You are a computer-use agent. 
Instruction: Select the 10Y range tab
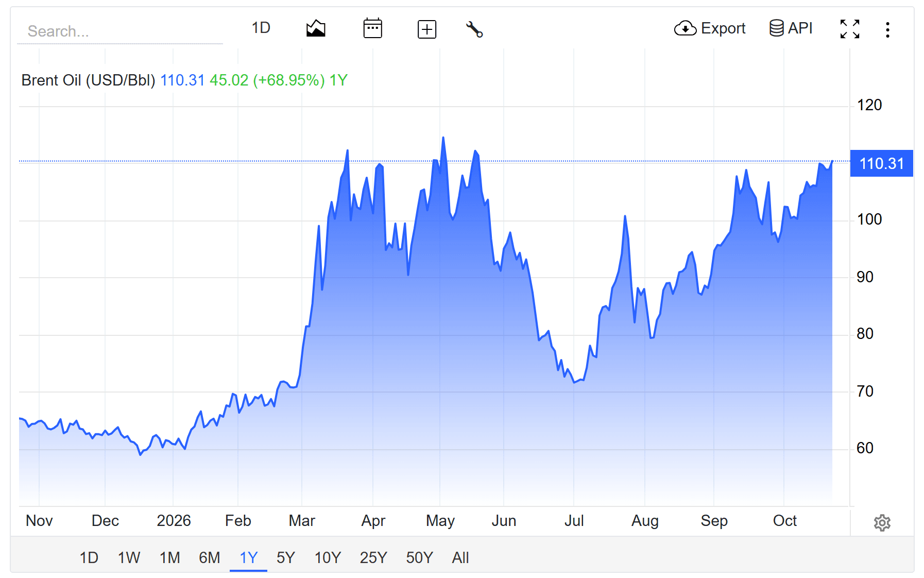click(328, 557)
